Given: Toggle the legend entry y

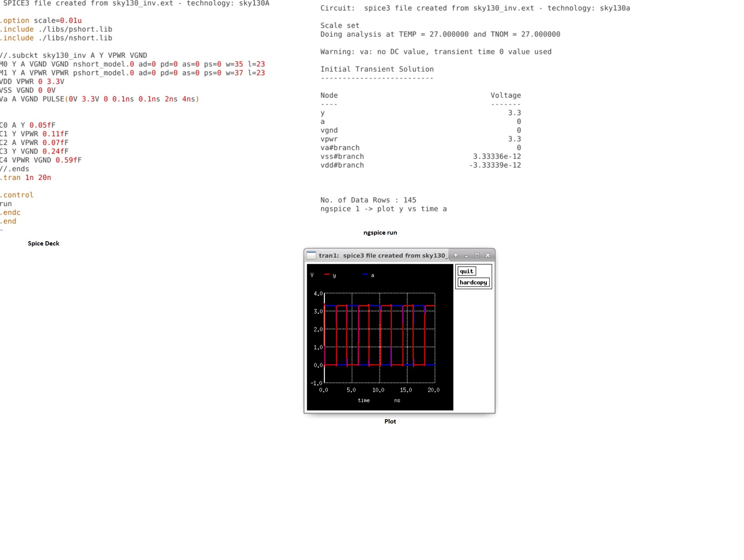Looking at the screenshot, I should pyautogui.click(x=334, y=275).
